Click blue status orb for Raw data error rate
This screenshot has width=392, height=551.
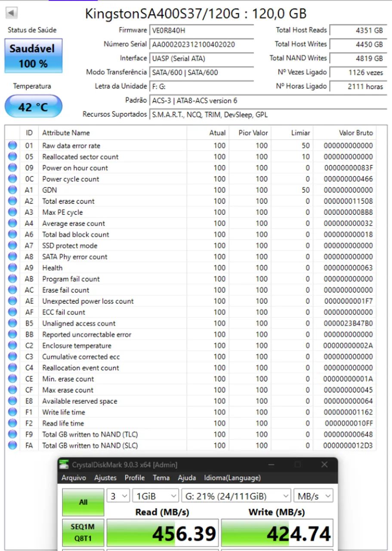click(x=12, y=145)
